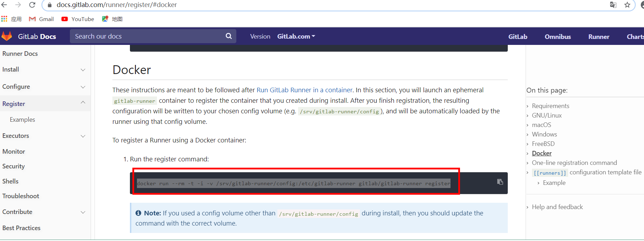Open Runner Docs in sidebar
644x241 pixels.
pyautogui.click(x=20, y=54)
